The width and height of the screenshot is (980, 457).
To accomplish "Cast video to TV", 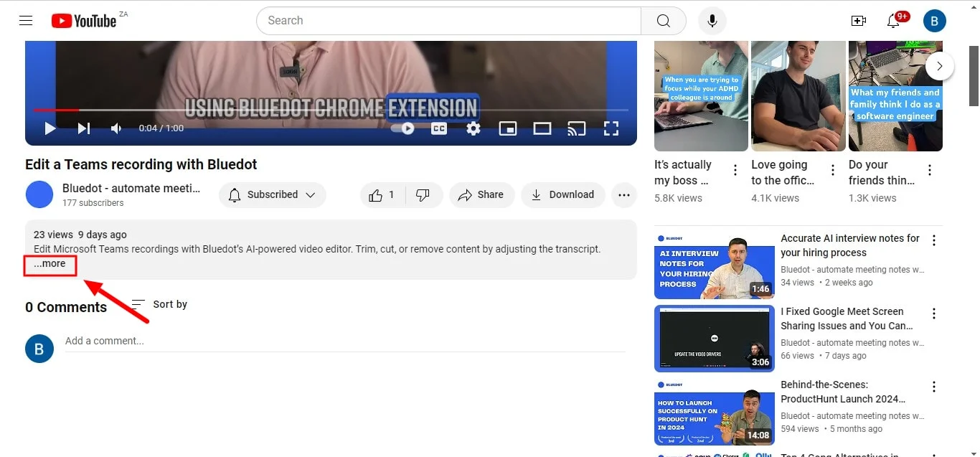I will pos(577,128).
